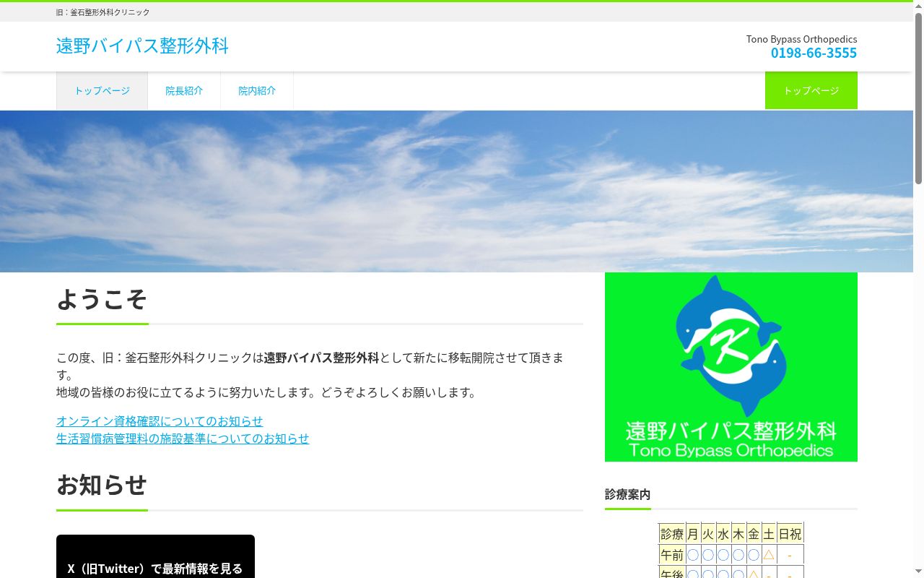This screenshot has width=924, height=578.
Task: Click the green トップページ button
Action: click(811, 90)
